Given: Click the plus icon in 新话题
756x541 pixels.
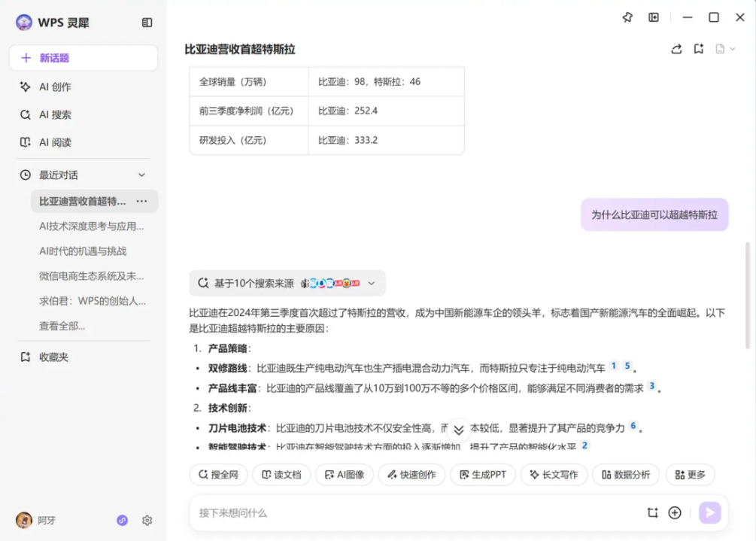Looking at the screenshot, I should tap(26, 58).
